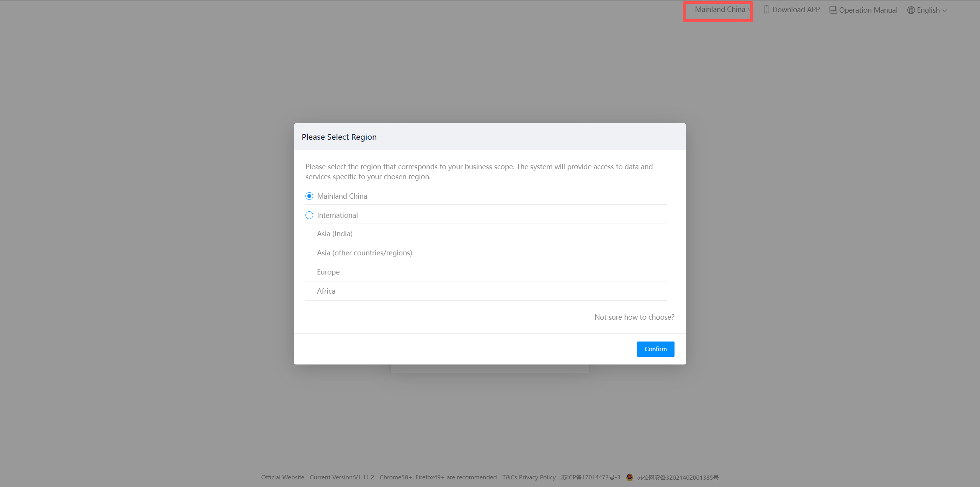Image resolution: width=980 pixels, height=487 pixels.
Task: Expand the English language chevron
Action: coord(944,11)
